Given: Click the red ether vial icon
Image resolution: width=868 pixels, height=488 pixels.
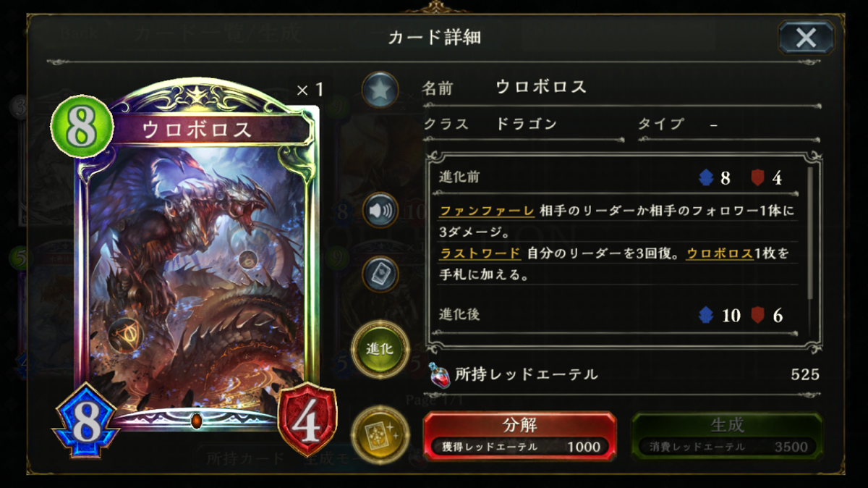Looking at the screenshot, I should click(438, 375).
